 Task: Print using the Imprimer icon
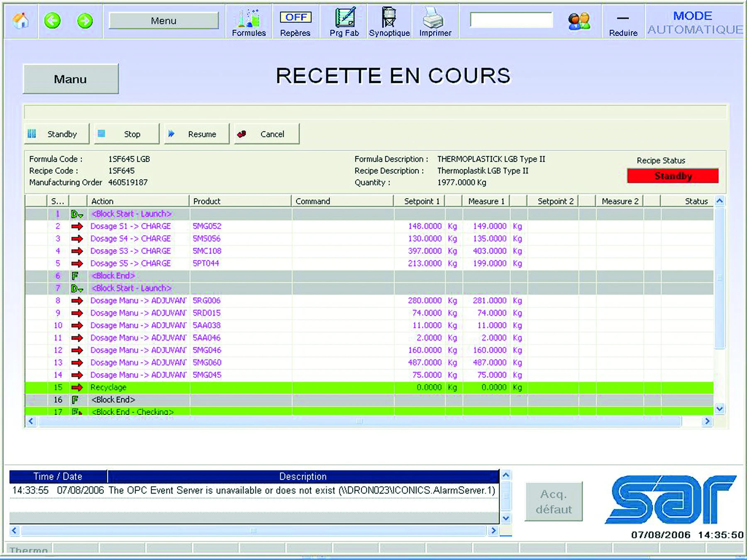pos(435,21)
